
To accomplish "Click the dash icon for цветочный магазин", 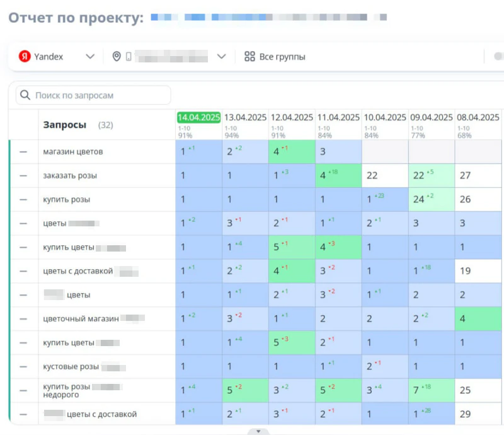I will click(x=23, y=319).
